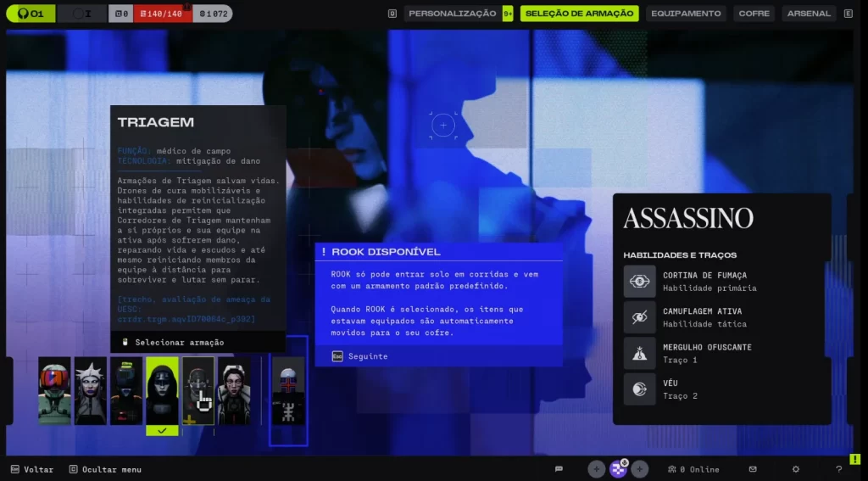Open the mail inbox icon

pos(752,469)
